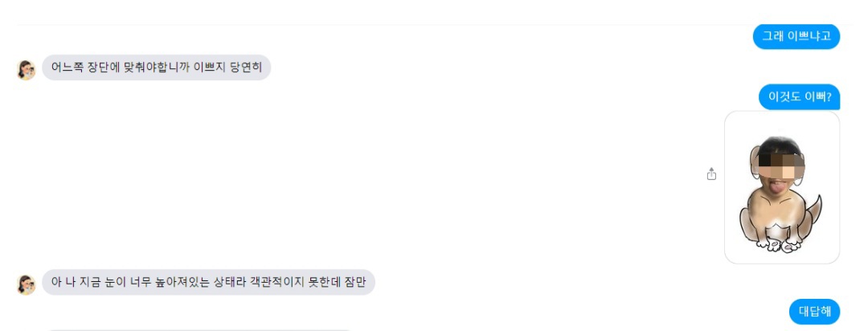The image size is (868, 331).
Task: Click the "이것도 이뻐?" message bubble
Action: pyautogui.click(x=799, y=97)
